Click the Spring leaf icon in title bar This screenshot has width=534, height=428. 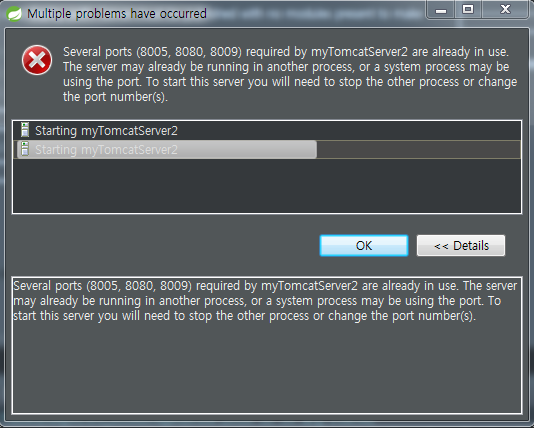pos(14,14)
